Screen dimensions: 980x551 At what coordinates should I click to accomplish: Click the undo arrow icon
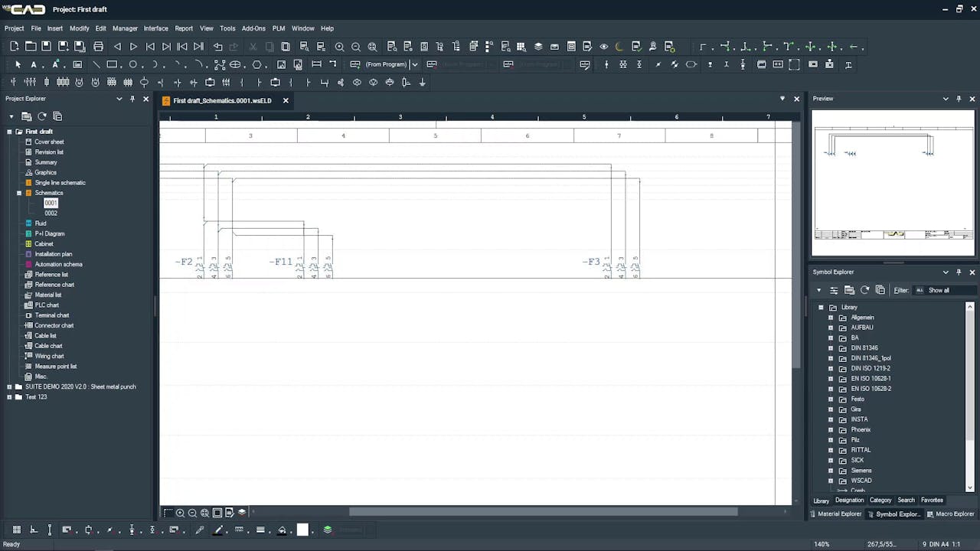pyautogui.click(x=218, y=47)
